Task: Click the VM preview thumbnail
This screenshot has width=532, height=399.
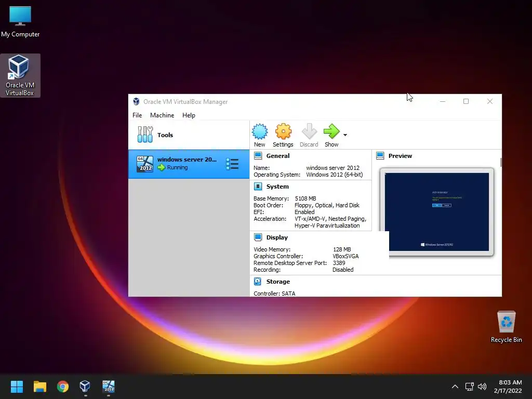Action: 436,212
